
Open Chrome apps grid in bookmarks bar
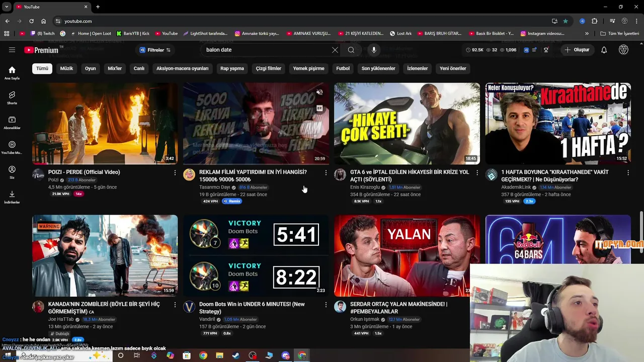tap(7, 34)
